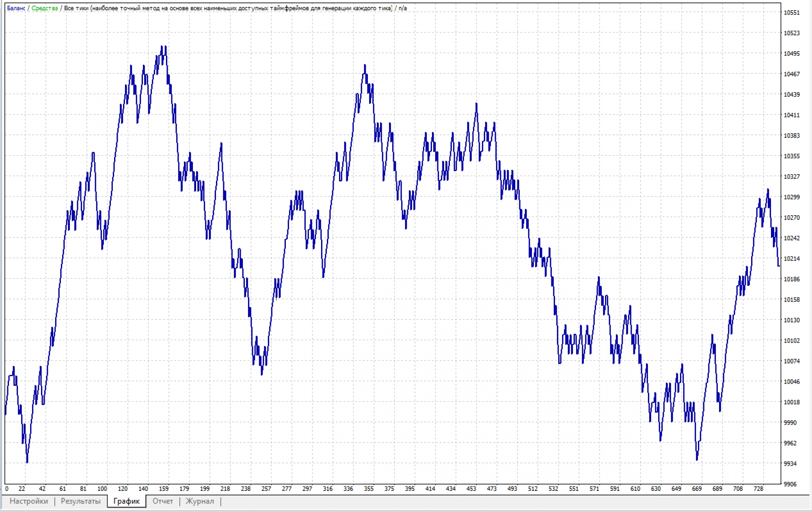The width and height of the screenshot is (812, 512).
Task: Click the 9906 value on vertical axis
Action: [x=790, y=484]
